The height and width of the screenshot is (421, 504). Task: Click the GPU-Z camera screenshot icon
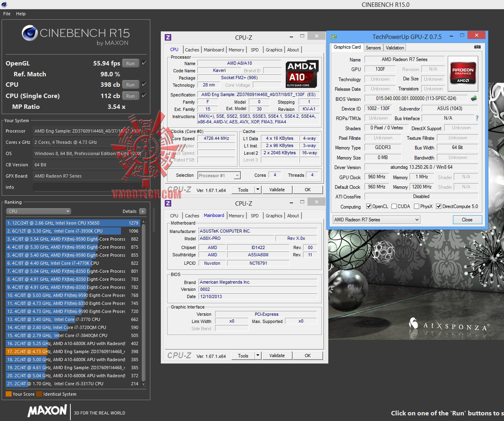477,47
